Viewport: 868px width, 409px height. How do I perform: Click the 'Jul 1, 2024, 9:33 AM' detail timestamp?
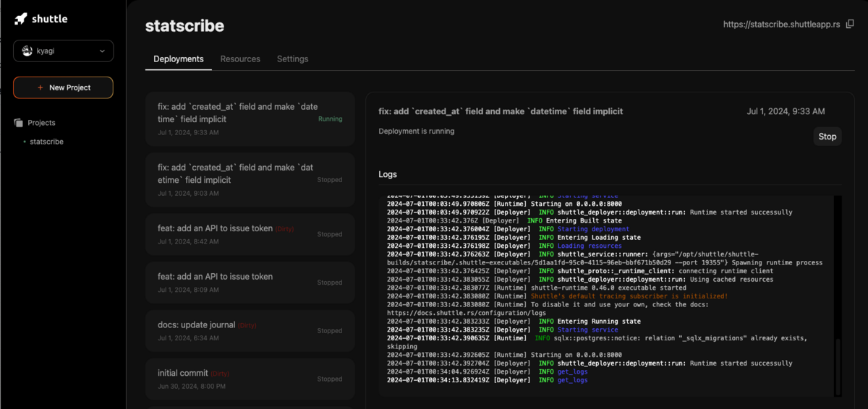pyautogui.click(x=786, y=112)
